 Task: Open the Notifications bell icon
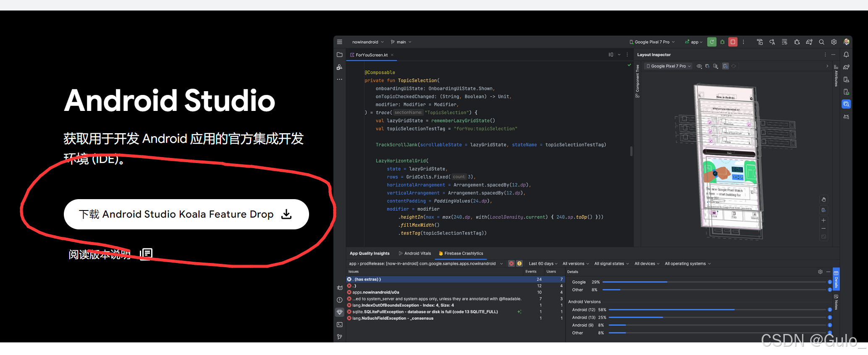pos(846,55)
